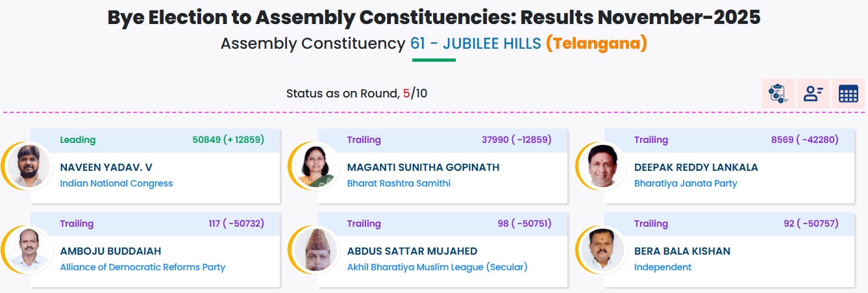Click the Bharatiya Janata Party label
The height and width of the screenshot is (293, 868).
pos(686,183)
